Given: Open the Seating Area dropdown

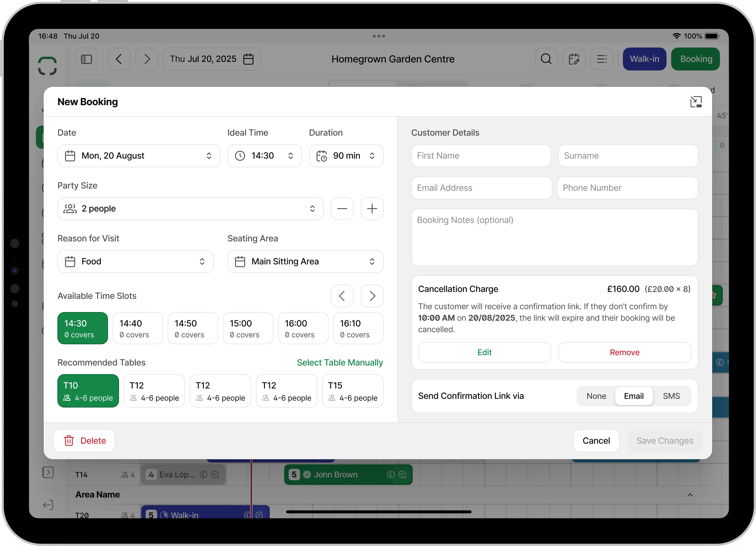Looking at the screenshot, I should (305, 262).
